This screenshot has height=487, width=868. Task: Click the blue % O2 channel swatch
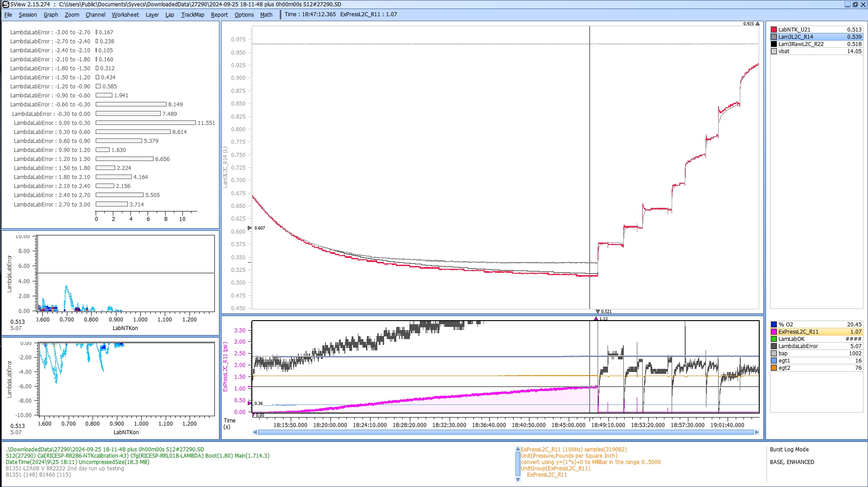pyautogui.click(x=774, y=325)
